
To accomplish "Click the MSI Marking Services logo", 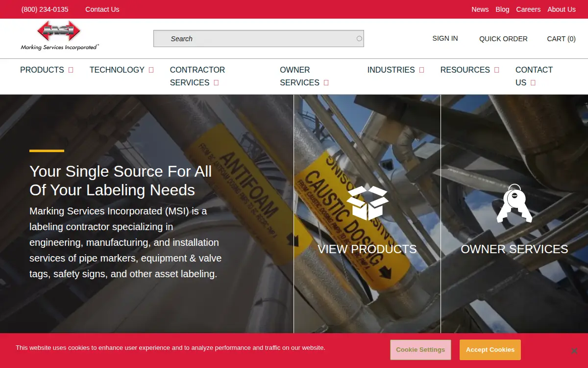I will 60,35.
